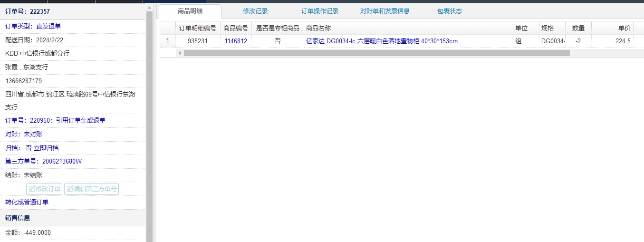Click the 是否是专柜商品 column header
This screenshot has width=644, height=242.
click(278, 29)
